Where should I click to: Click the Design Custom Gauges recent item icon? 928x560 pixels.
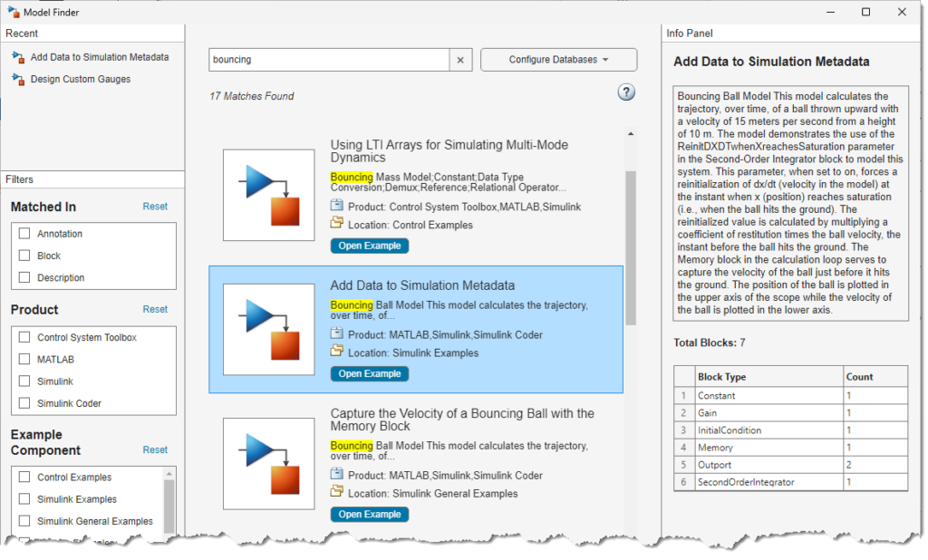18,80
